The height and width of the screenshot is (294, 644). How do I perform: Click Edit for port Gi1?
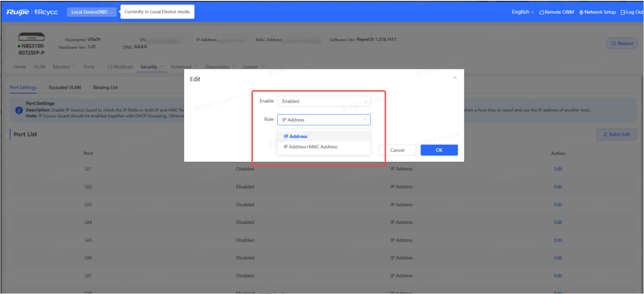[558, 169]
